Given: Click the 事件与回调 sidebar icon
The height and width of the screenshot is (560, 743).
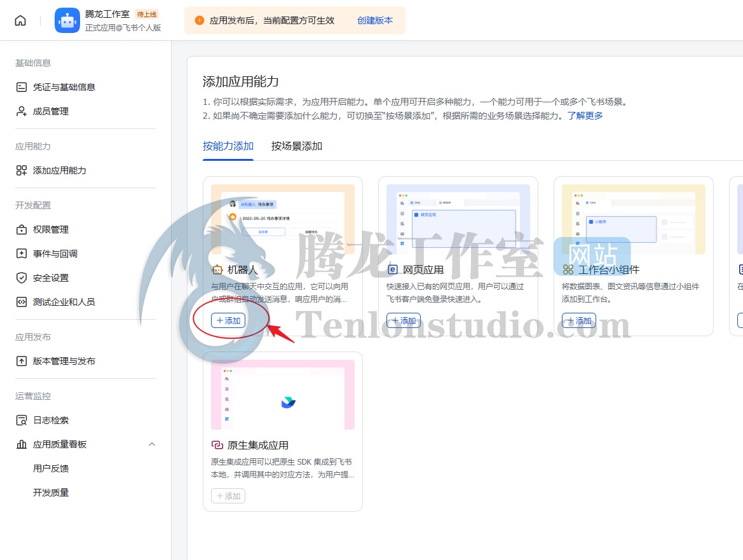Looking at the screenshot, I should 22,254.
